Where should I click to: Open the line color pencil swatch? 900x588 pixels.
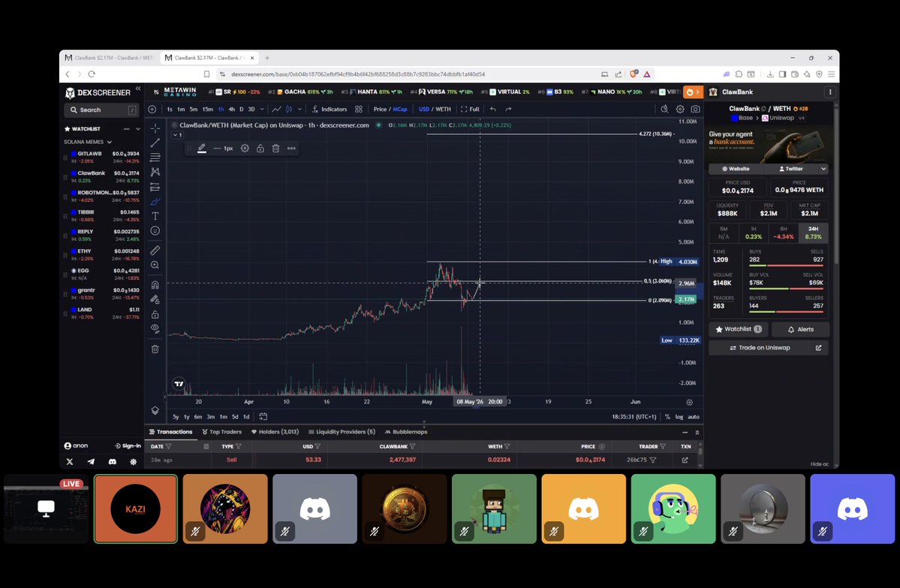tap(201, 148)
